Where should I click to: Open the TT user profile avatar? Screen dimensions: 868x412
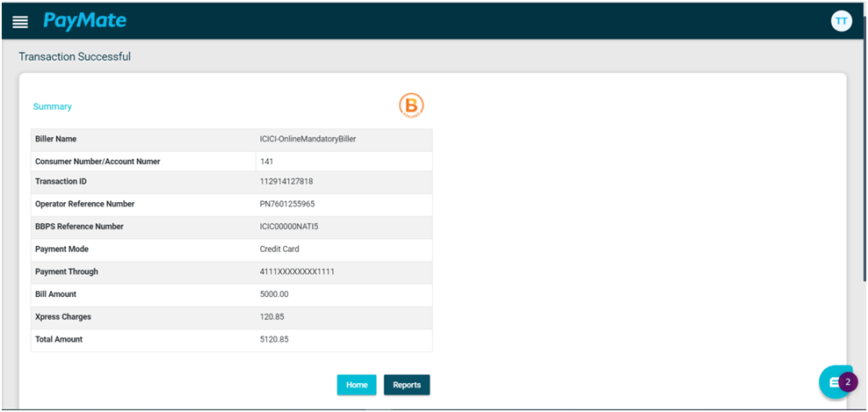coord(841,21)
